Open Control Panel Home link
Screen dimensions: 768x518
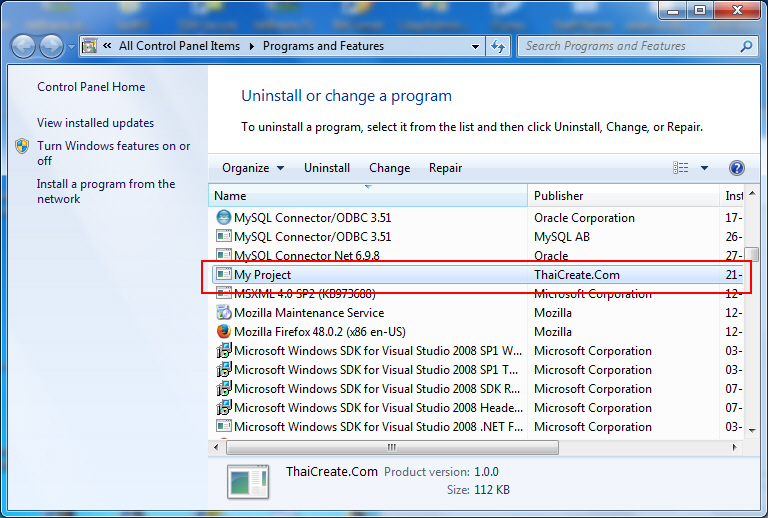(x=91, y=87)
